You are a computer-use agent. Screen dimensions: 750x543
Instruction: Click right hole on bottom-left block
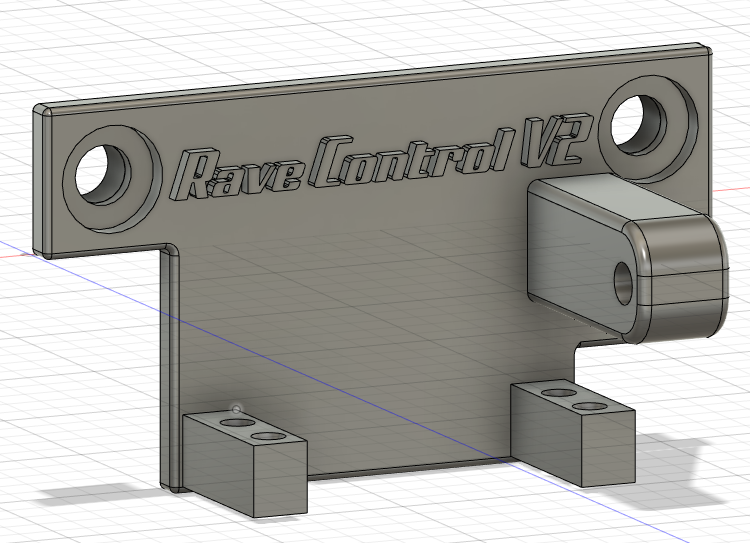[x=267, y=437]
